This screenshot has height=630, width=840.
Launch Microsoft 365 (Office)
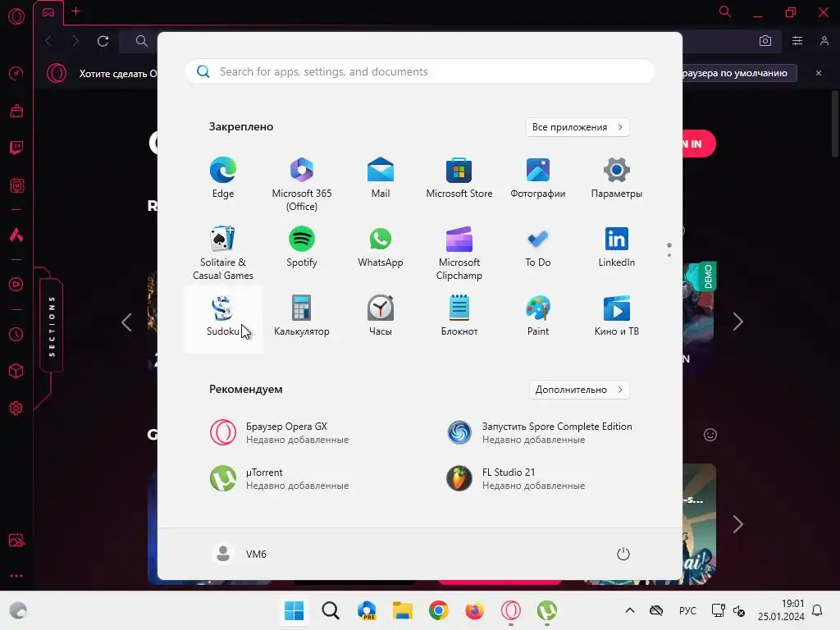[302, 185]
